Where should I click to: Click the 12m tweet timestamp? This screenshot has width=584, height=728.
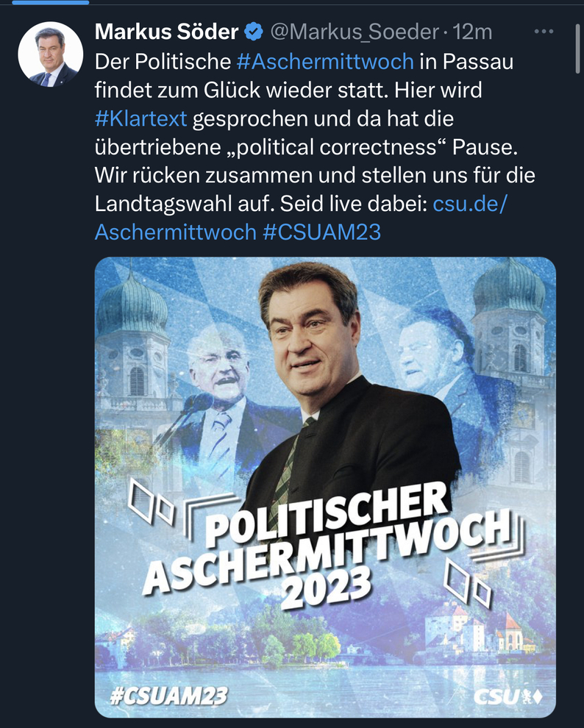472,32
